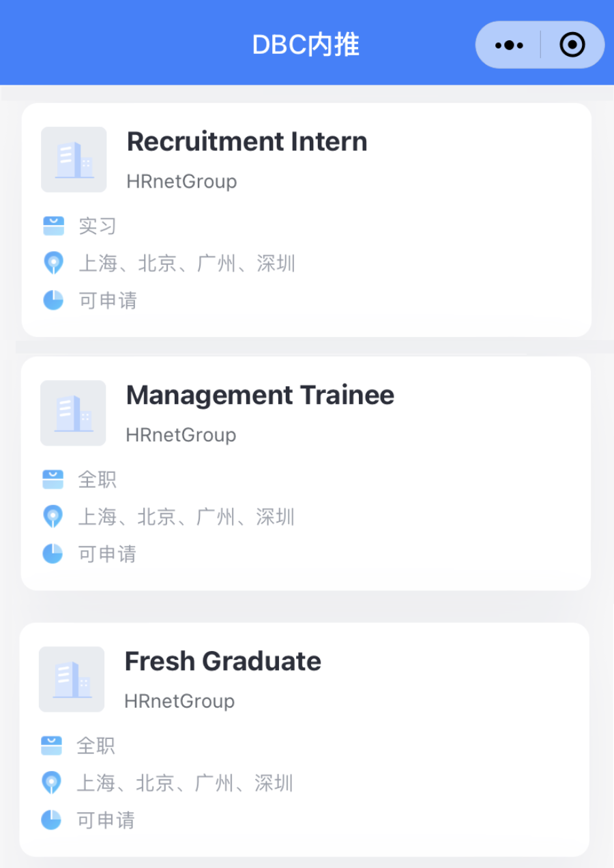
Task: Select HRnetGroup under Recruitment Intern
Action: (181, 182)
